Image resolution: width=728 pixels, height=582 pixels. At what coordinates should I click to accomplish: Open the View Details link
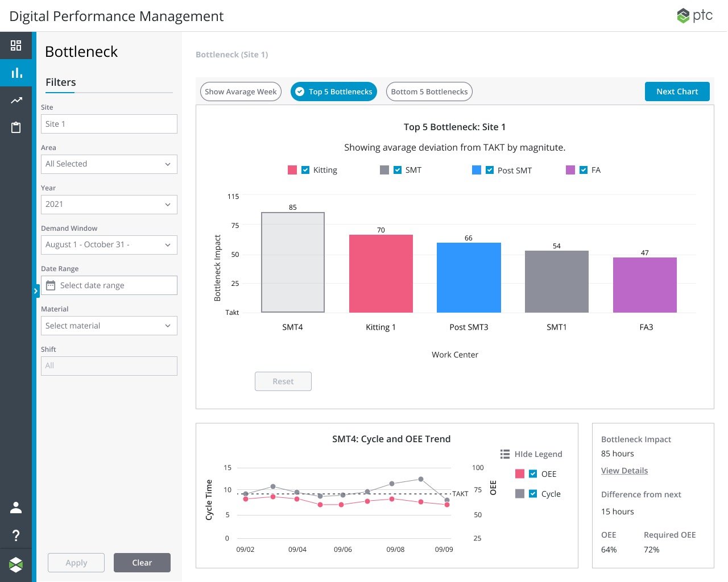pos(624,471)
